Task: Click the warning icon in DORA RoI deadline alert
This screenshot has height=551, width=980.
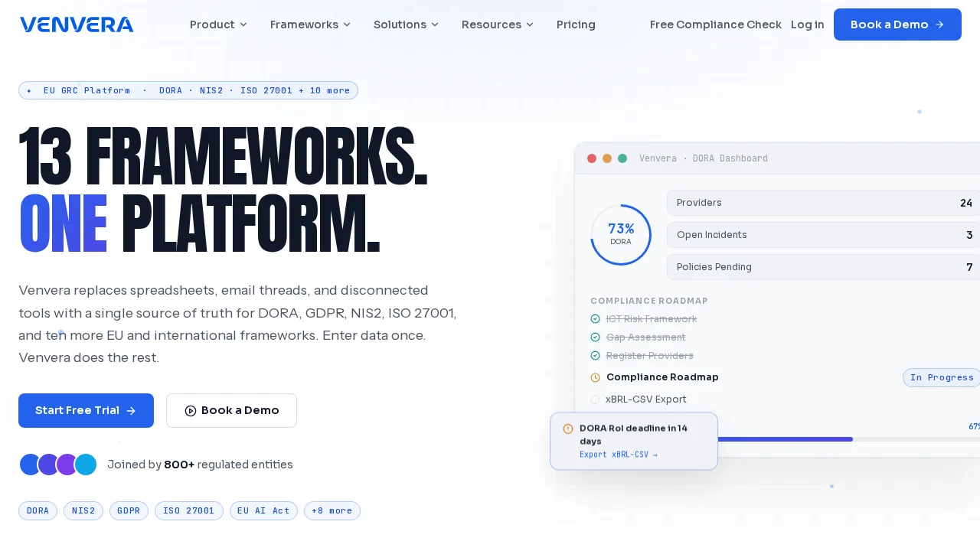Action: (x=568, y=429)
